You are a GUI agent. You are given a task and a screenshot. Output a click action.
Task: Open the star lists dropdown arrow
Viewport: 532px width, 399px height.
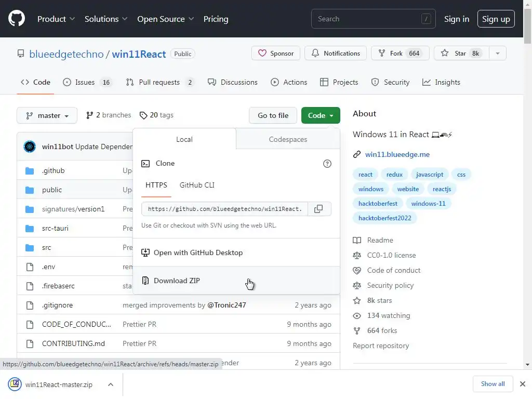[498, 54]
